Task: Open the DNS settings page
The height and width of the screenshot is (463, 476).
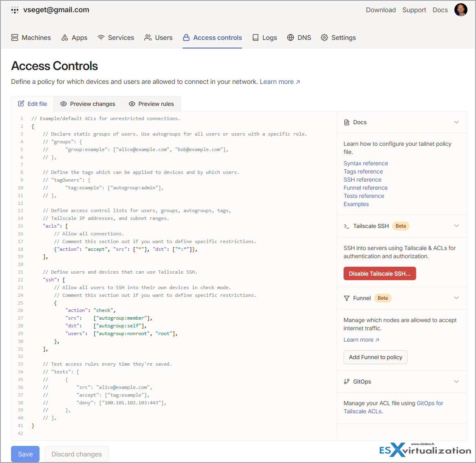Action: [x=299, y=37]
